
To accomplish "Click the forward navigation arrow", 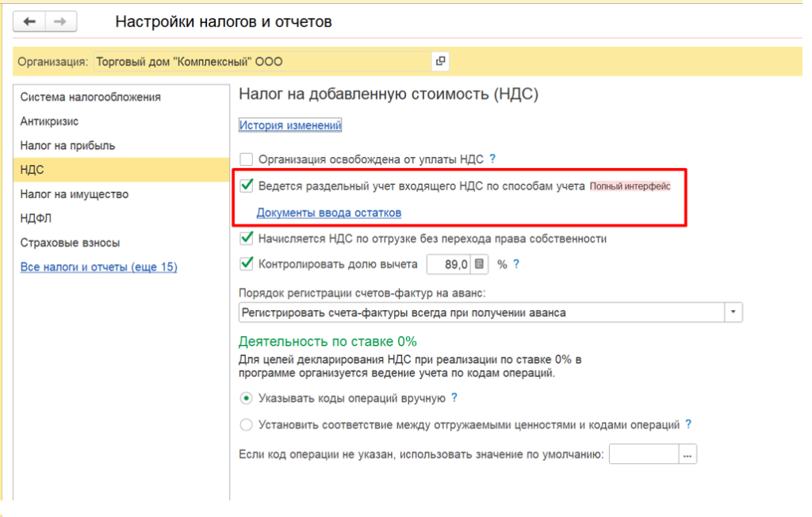I will [x=58, y=21].
